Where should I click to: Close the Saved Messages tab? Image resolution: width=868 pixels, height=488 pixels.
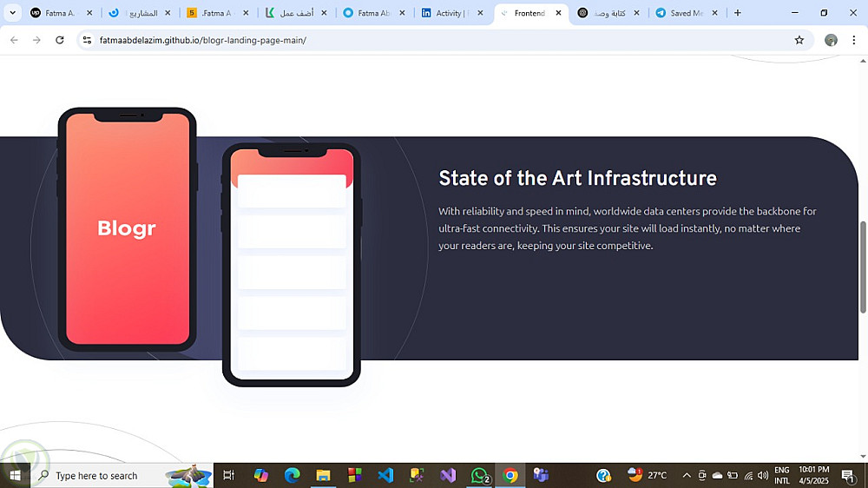pos(714,13)
